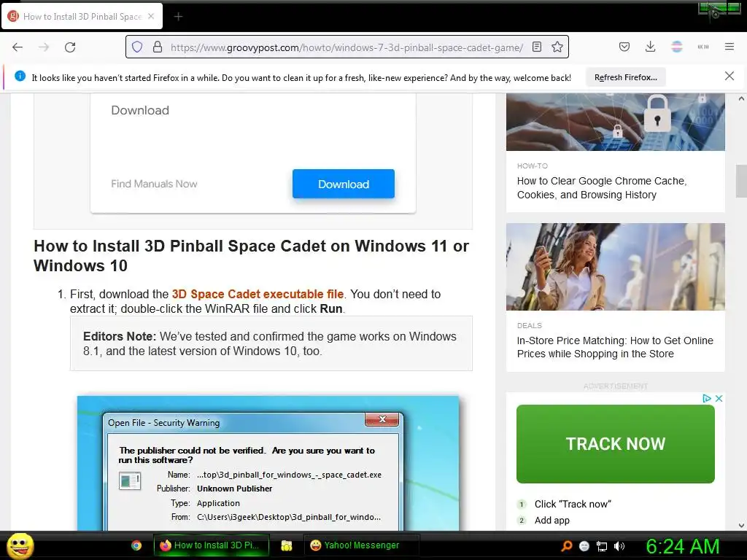The image size is (747, 560).
Task: Click the address bar URL field
Action: click(x=347, y=47)
